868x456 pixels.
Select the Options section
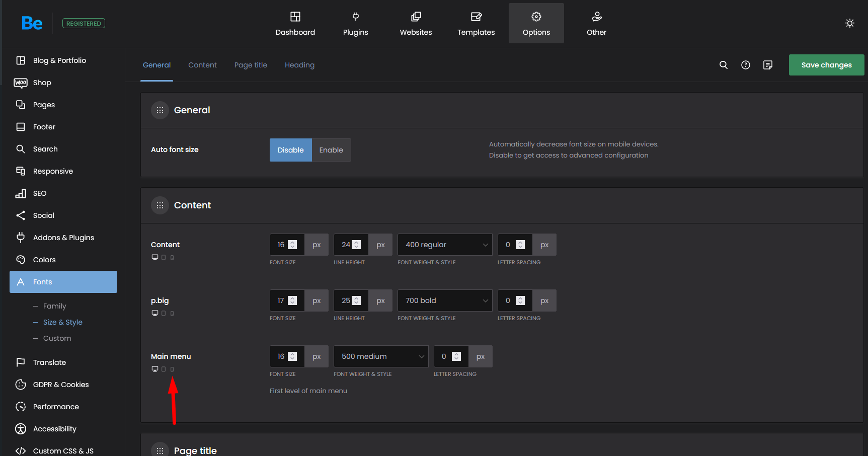click(536, 23)
